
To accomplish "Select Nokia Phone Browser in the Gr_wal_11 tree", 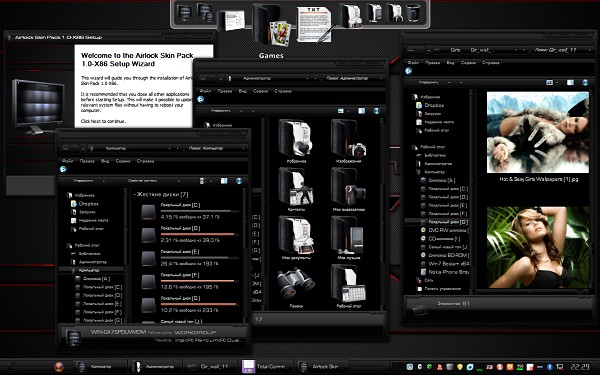I will click(445, 272).
